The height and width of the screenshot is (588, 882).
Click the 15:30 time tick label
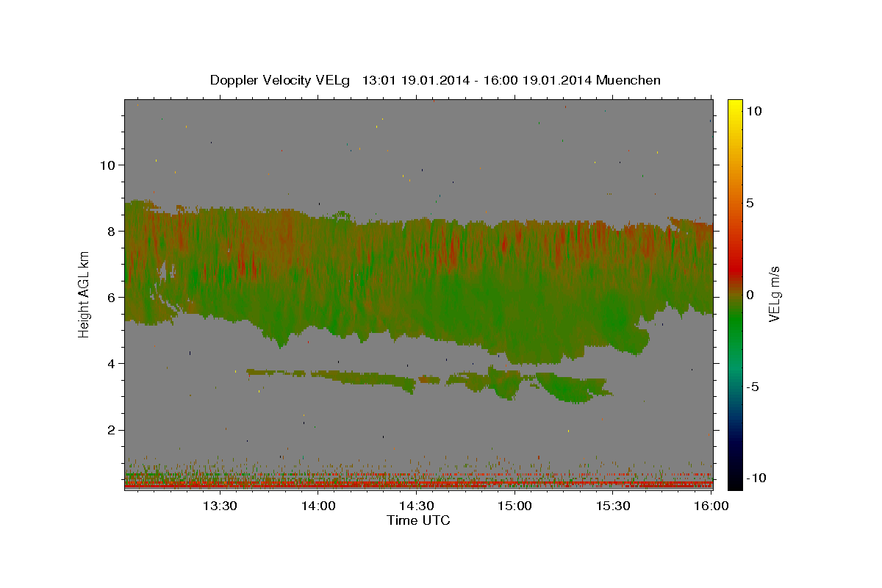(613, 506)
